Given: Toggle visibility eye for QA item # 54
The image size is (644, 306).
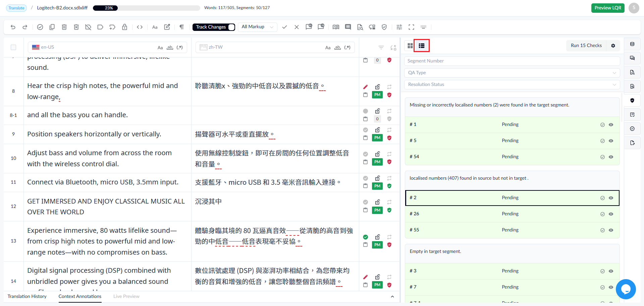Looking at the screenshot, I should pos(611,157).
